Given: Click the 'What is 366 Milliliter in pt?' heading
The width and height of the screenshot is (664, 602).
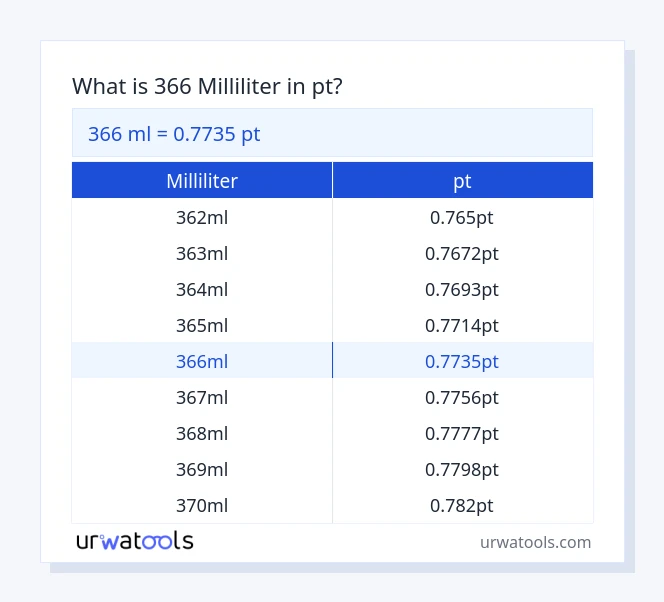Looking at the screenshot, I should pyautogui.click(x=208, y=87).
